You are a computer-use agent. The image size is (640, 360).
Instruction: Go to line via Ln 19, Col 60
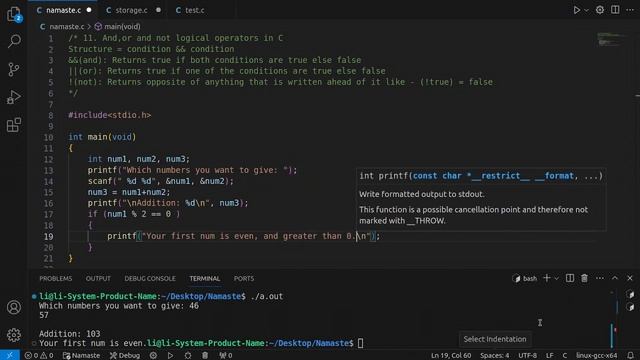pyautogui.click(x=451, y=356)
